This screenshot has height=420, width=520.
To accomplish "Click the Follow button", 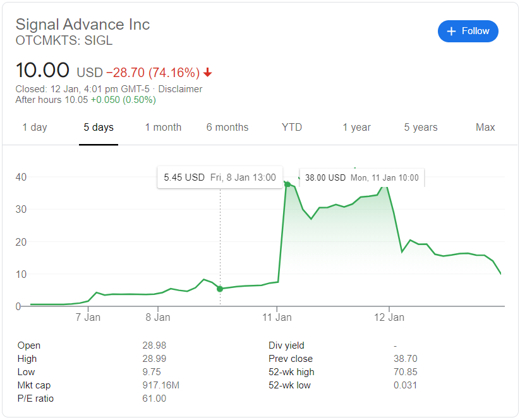I will pyautogui.click(x=468, y=31).
